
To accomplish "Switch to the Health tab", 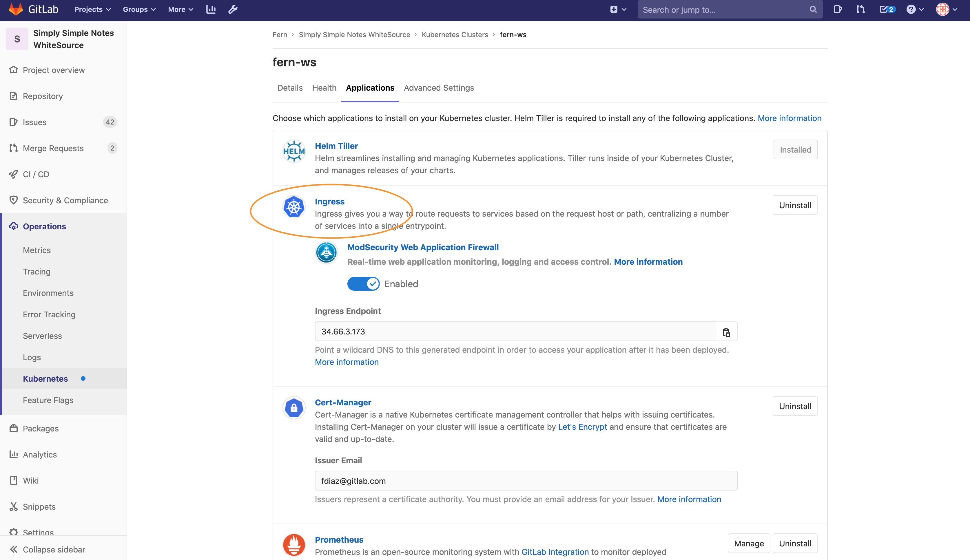I will tap(324, 88).
